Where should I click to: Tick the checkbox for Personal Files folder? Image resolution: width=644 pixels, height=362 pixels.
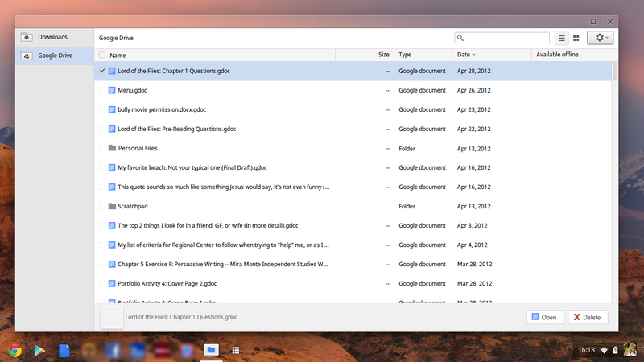coord(102,148)
